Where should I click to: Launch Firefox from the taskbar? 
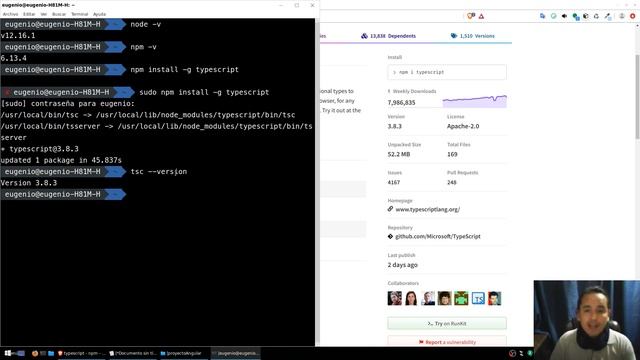click(x=35, y=353)
